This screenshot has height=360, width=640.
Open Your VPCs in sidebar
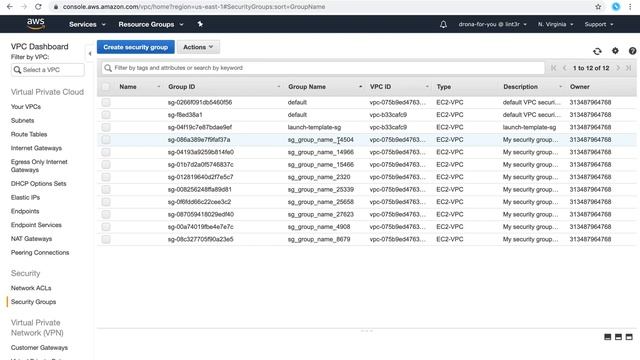point(26,107)
